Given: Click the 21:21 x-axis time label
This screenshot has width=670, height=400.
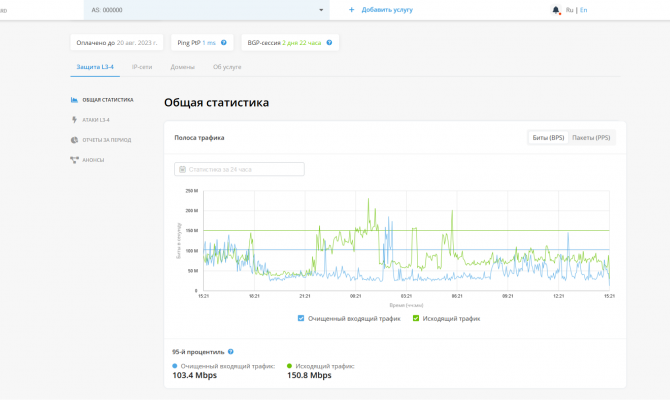Looking at the screenshot, I should coord(305,296).
